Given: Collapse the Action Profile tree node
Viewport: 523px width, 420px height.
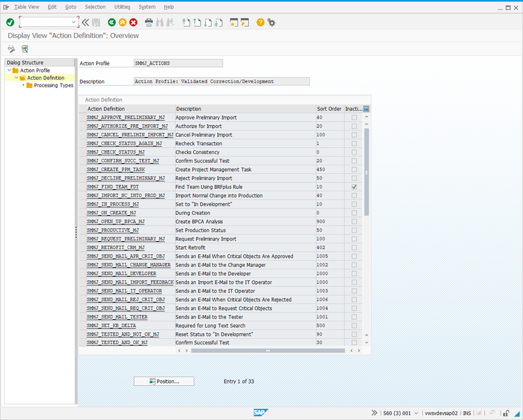Looking at the screenshot, I should [x=9, y=70].
